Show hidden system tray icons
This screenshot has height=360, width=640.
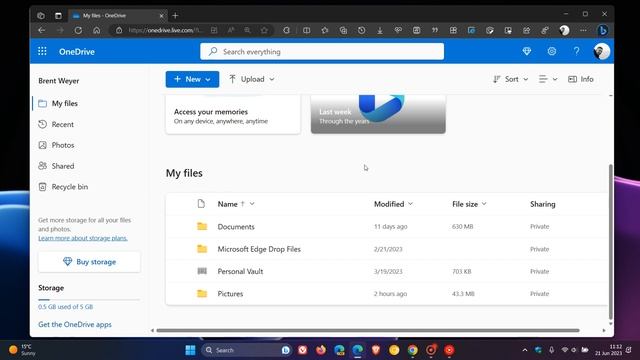[x=525, y=350]
